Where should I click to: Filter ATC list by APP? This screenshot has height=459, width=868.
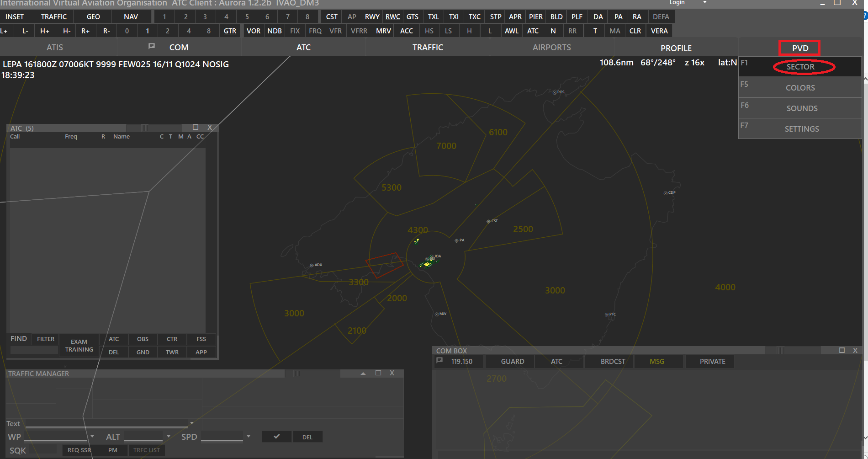click(x=201, y=352)
